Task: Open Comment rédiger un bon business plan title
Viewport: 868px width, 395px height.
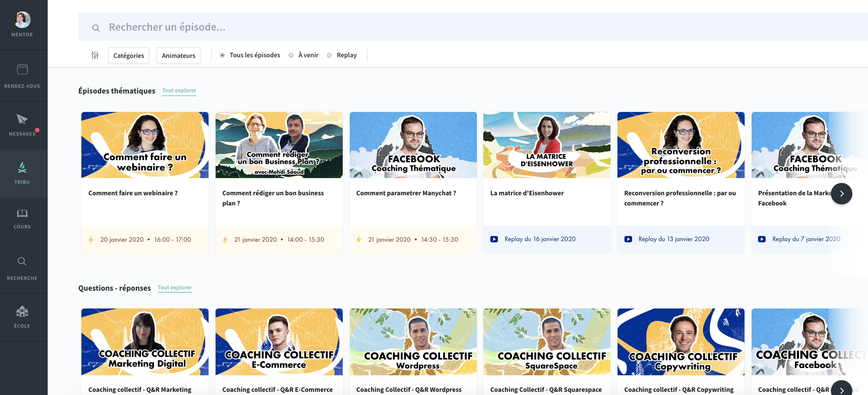Action: click(x=273, y=198)
